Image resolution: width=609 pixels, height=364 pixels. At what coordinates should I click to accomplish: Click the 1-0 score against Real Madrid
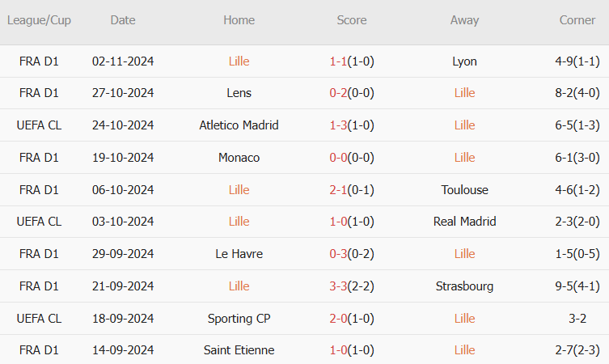pos(337,222)
